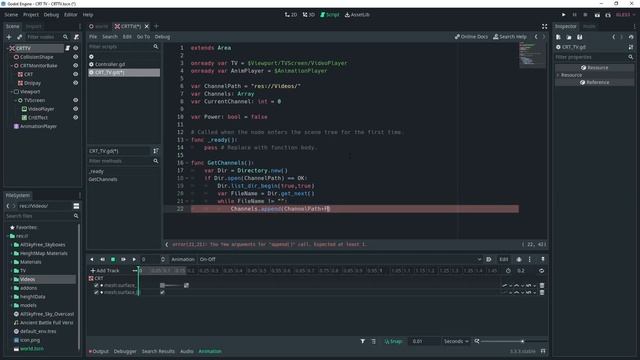The width and height of the screenshot is (640, 360).
Task: Toggle visibility of CRTMonitorBake node
Action: pos(76,65)
